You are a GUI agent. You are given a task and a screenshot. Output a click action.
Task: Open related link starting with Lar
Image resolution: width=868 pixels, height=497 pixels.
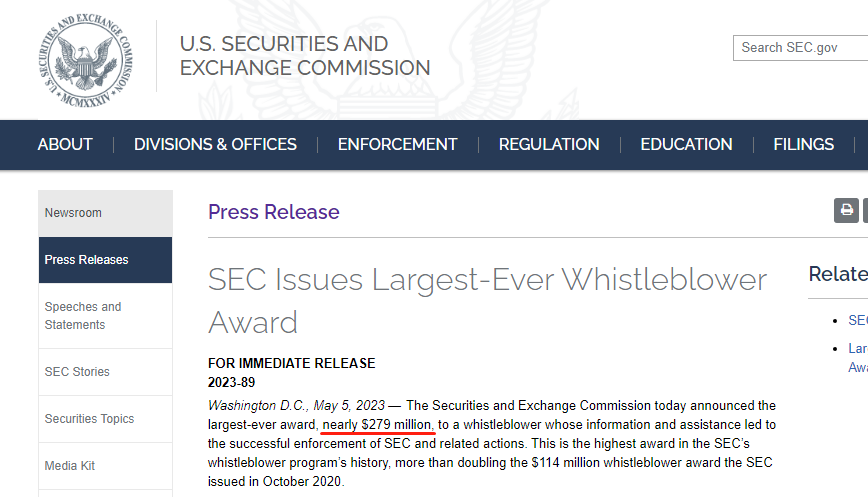(x=857, y=358)
